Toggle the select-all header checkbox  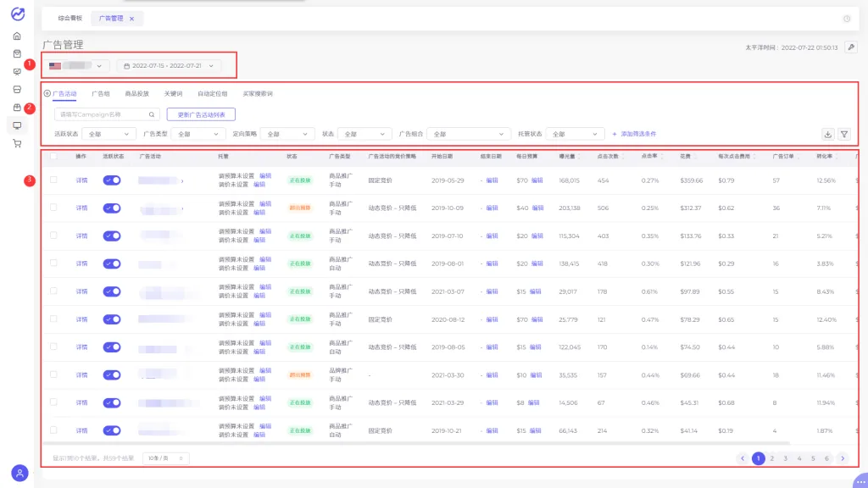click(x=53, y=156)
